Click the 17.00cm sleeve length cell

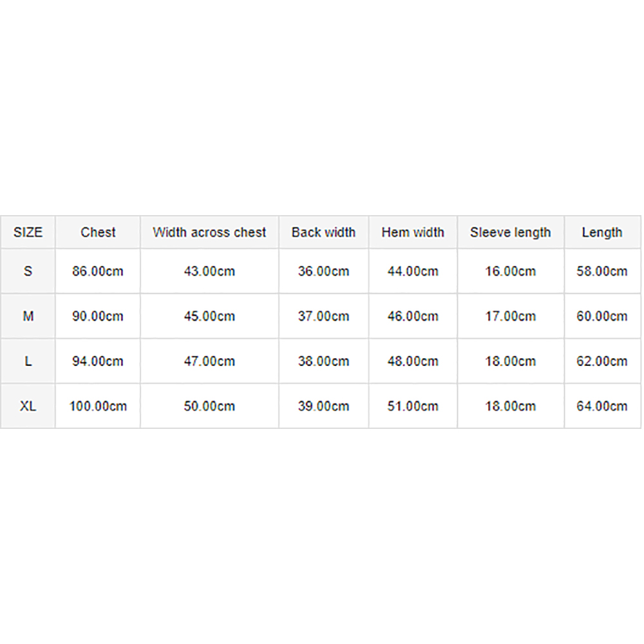(511, 316)
